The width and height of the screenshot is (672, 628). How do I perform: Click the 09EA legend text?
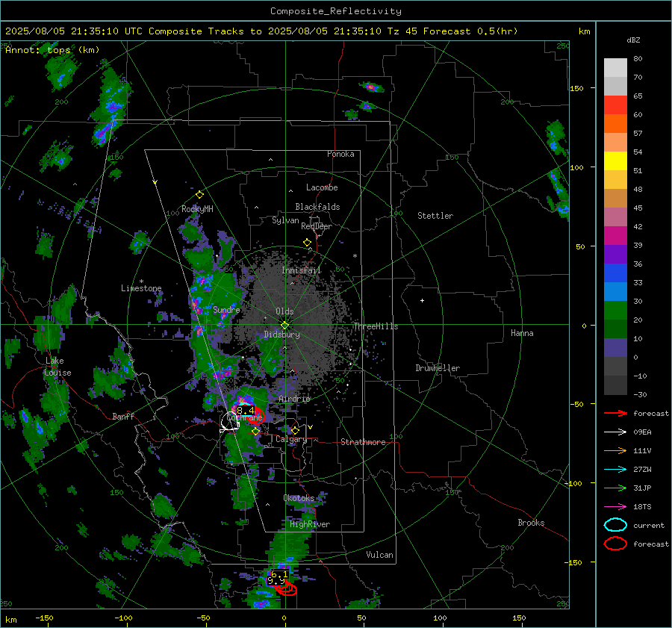click(x=642, y=432)
